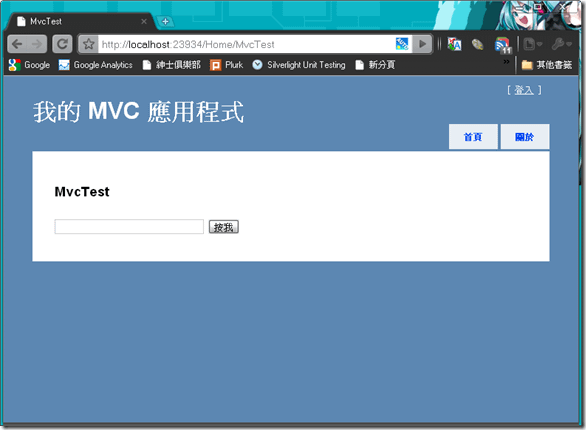Reload the page with the refresh icon
The image size is (586, 430).
point(62,44)
